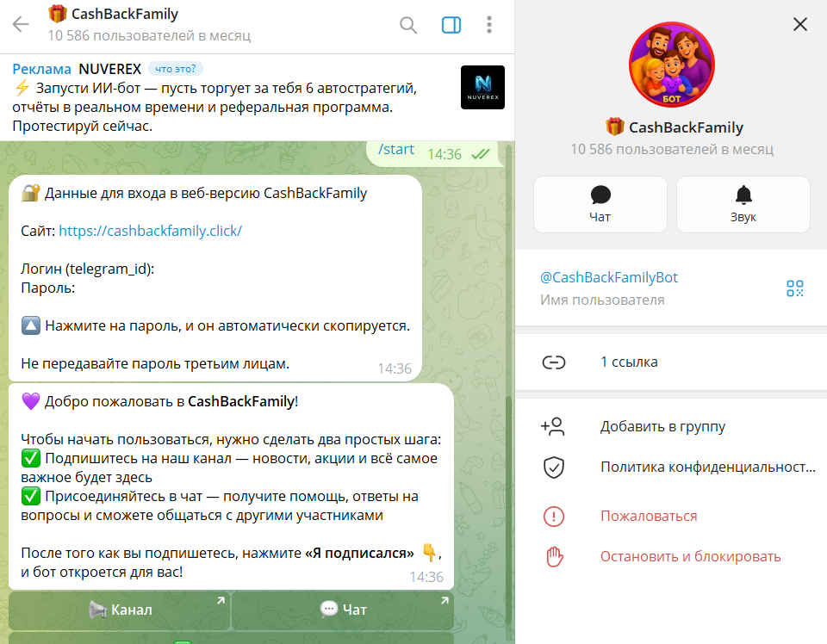
Task: Open the three-dot more options menu
Action: click(489, 25)
